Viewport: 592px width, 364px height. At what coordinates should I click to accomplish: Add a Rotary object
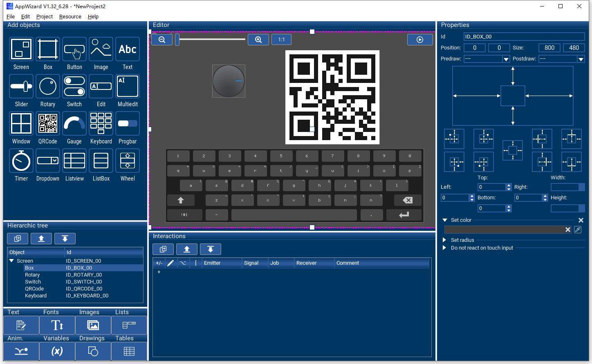tap(48, 87)
